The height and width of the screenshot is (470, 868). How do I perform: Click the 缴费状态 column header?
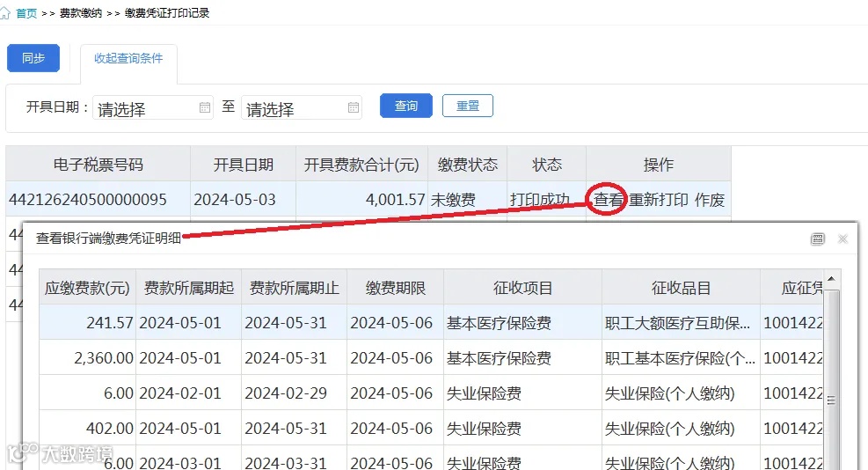(x=468, y=165)
